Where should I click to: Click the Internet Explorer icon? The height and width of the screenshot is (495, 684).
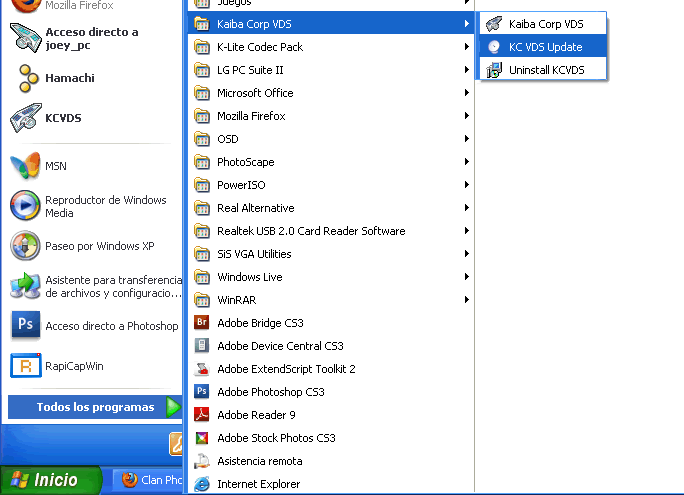coord(202,484)
